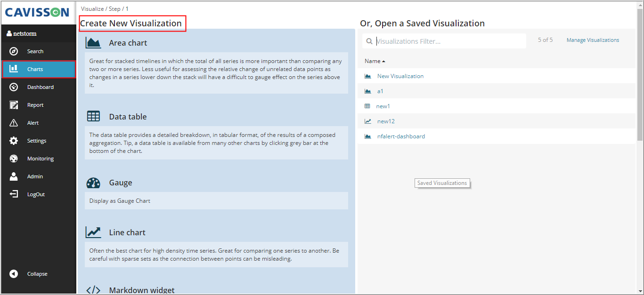Viewport: 644px width, 295px height.
Task: Click the 'Create New Visualization' heading
Action: click(131, 23)
